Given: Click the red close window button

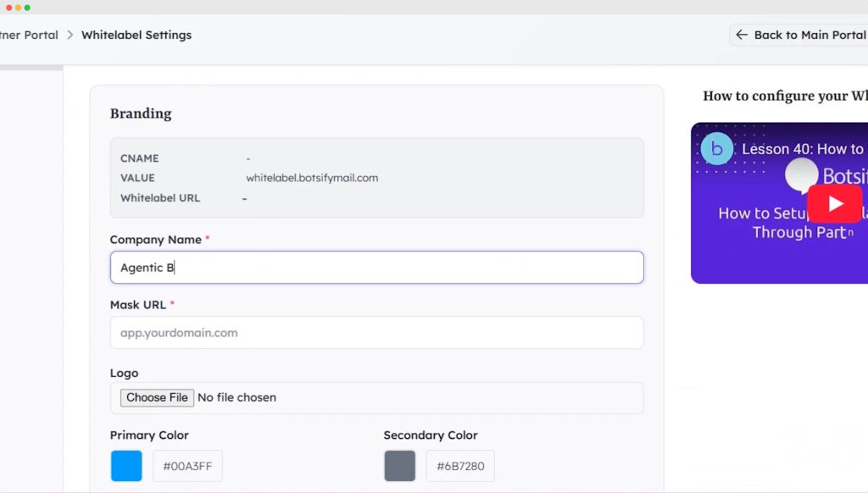Looking at the screenshot, I should tap(8, 8).
